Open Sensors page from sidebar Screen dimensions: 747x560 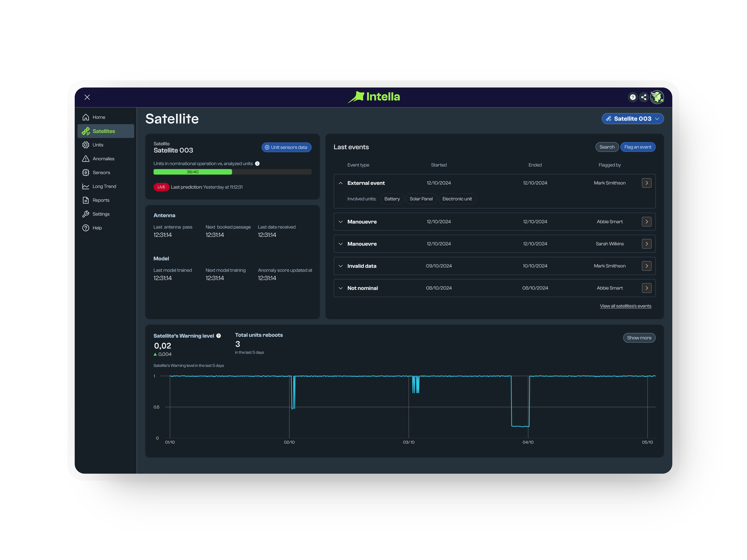pos(101,173)
